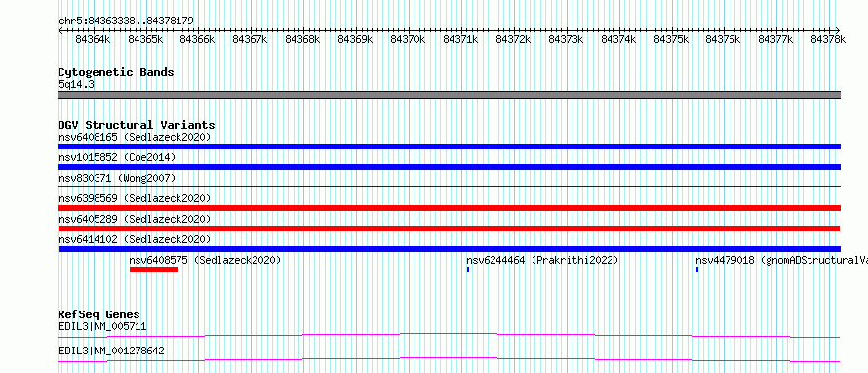Click the 84369k ruler tick label
The image size is (868, 373).
pos(355,39)
